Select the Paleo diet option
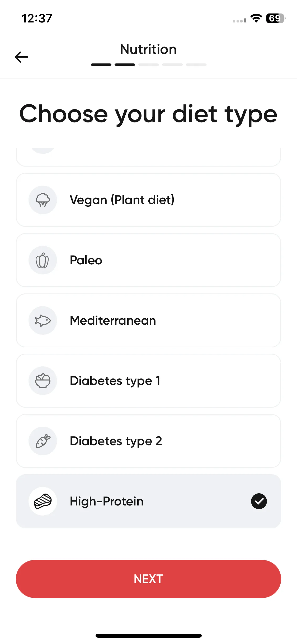This screenshot has height=644, width=297. [148, 260]
